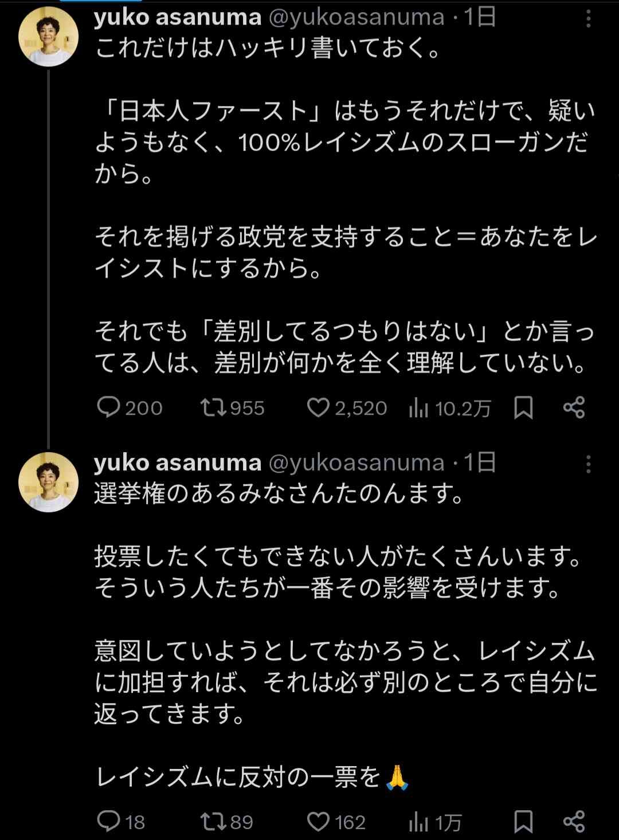Share the first tweet
The image size is (619, 840).
[x=574, y=407]
